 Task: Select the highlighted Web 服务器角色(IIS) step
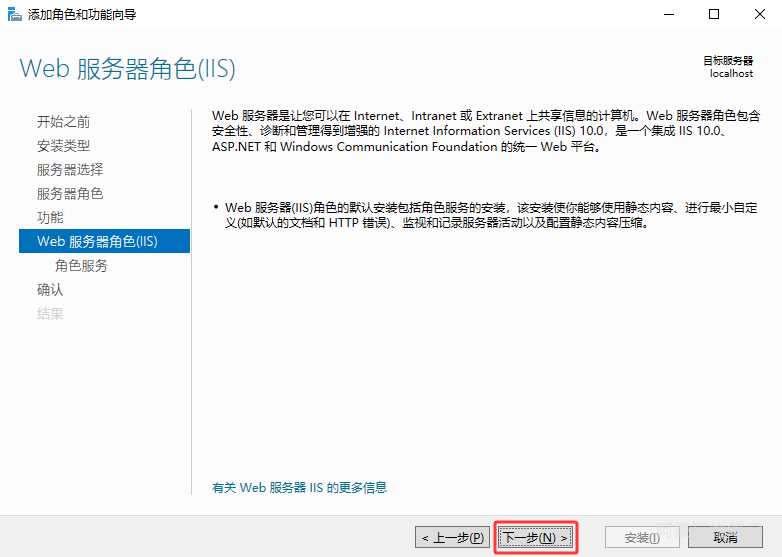click(x=104, y=241)
